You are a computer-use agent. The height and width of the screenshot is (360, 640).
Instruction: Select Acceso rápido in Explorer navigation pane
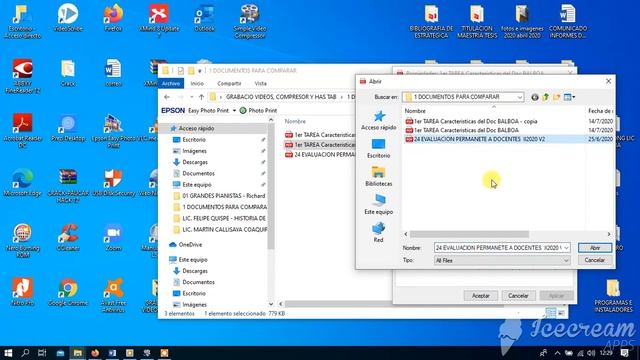[x=196, y=128]
